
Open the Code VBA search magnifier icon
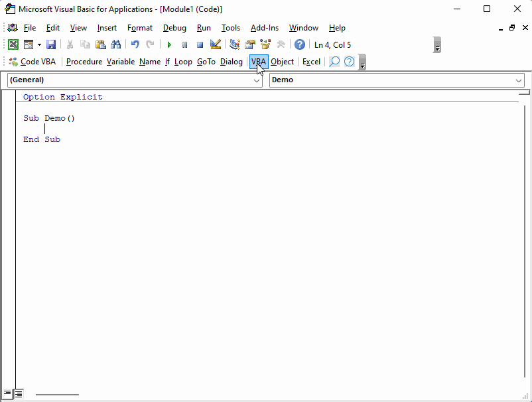point(334,61)
